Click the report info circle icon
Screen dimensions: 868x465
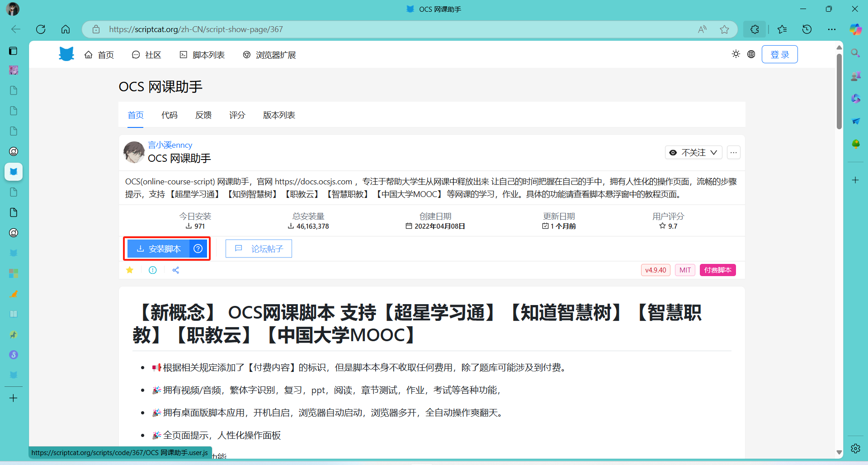(153, 270)
